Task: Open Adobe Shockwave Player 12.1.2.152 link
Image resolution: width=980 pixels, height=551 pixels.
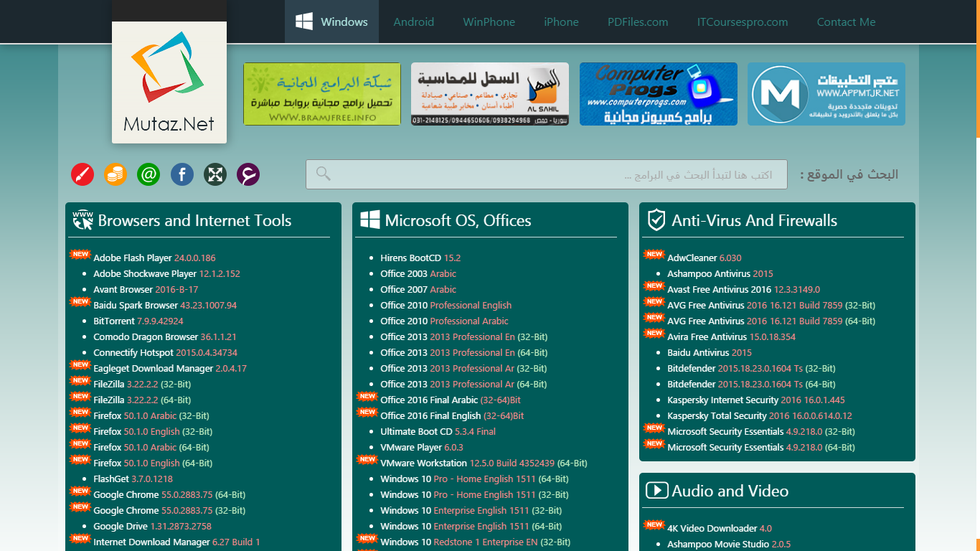Action: (x=166, y=274)
